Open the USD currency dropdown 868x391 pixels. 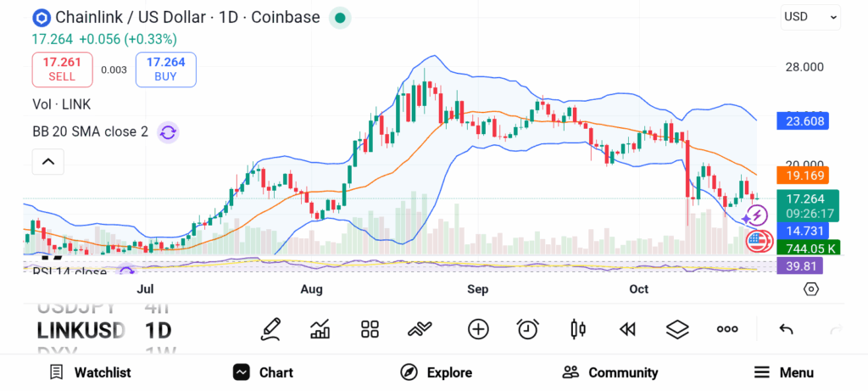[x=810, y=16]
